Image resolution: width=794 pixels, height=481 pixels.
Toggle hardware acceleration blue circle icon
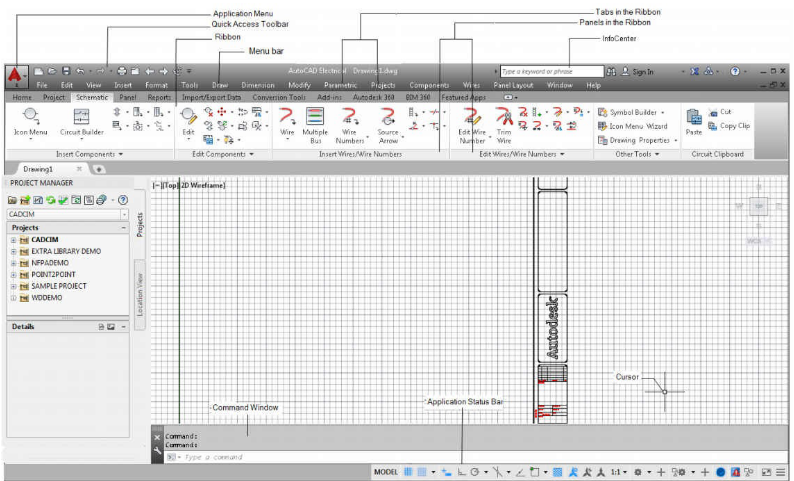click(720, 472)
